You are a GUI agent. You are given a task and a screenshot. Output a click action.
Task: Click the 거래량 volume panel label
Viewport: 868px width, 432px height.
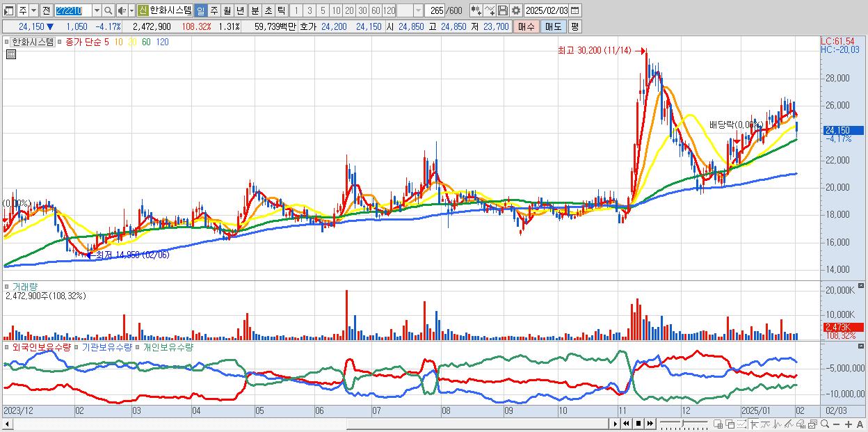pyautogui.click(x=25, y=287)
